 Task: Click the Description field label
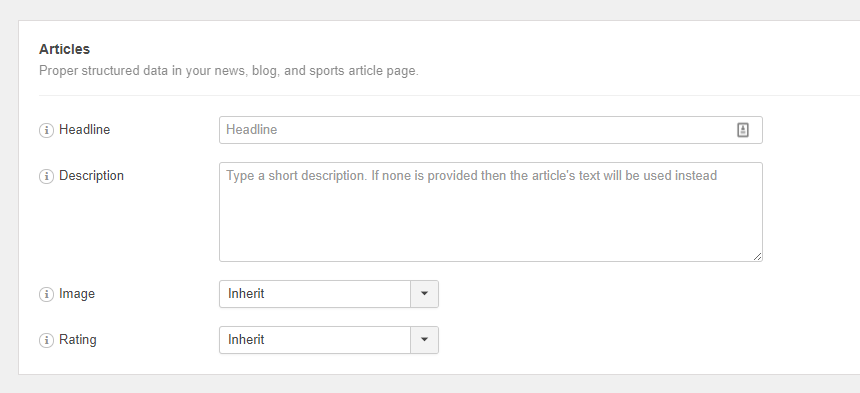pos(92,176)
